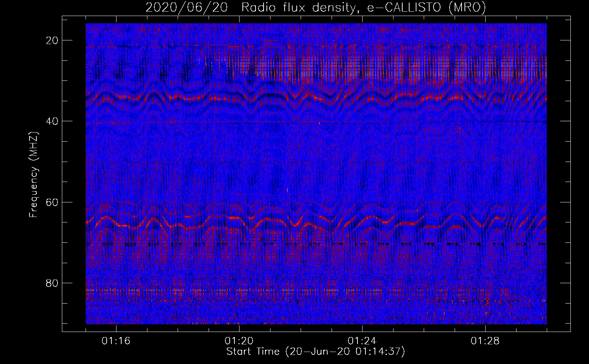Click the '40' frequency tick label
This screenshot has width=589, height=364.
click(52, 121)
